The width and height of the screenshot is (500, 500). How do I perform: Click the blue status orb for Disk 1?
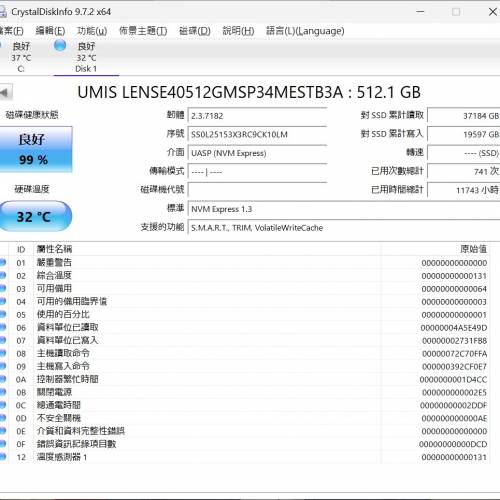coord(60,45)
